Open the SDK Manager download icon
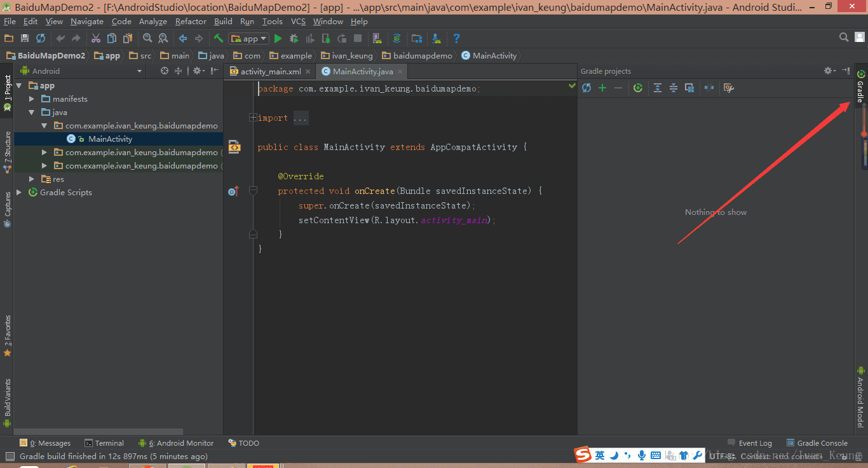This screenshot has width=868, height=468. (437, 39)
